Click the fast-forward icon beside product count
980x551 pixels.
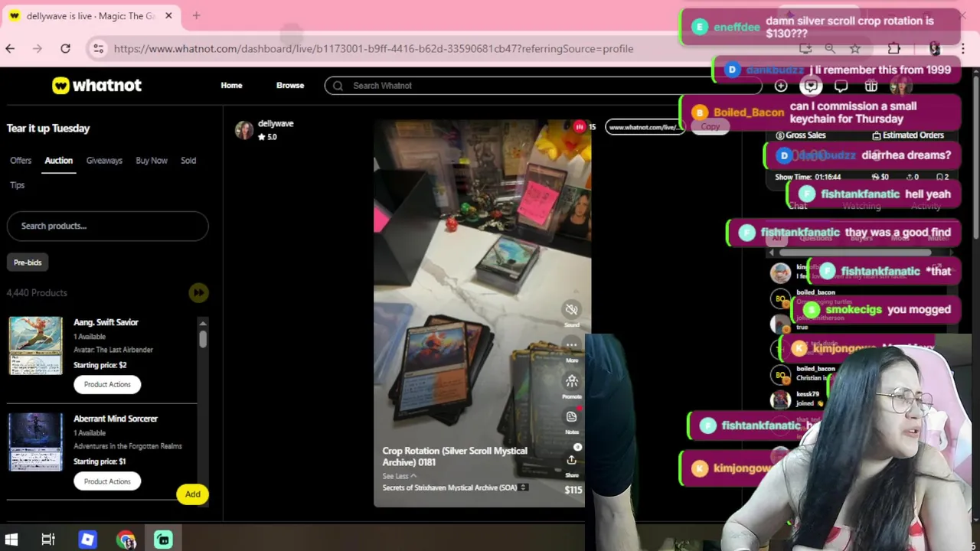[x=198, y=292]
